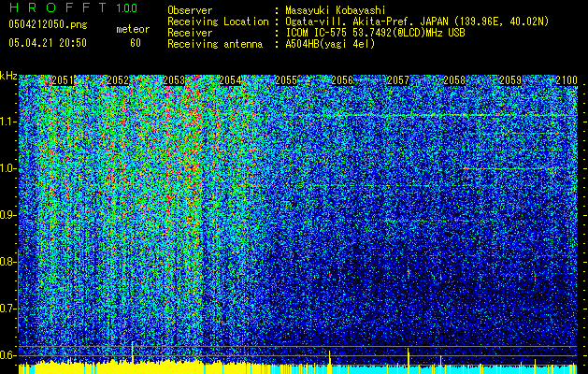Screen dimensions: 588x374
Task: Click the 0.9 kHz axis label
Action: [7, 215]
